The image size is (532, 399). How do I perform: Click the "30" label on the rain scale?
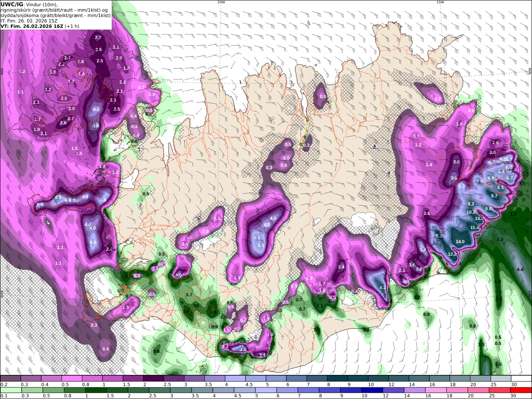click(513, 396)
